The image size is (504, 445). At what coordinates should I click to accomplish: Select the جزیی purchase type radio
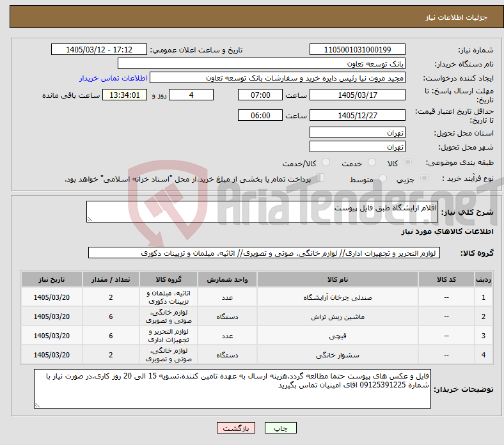[x=424, y=178]
